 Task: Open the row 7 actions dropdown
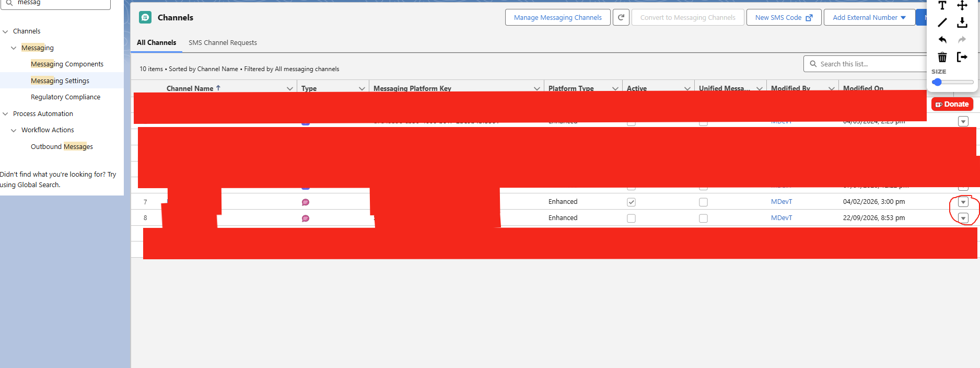coord(963,202)
